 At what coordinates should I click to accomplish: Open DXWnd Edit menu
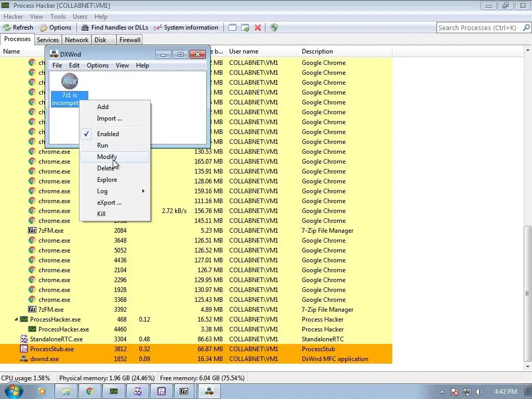click(74, 65)
